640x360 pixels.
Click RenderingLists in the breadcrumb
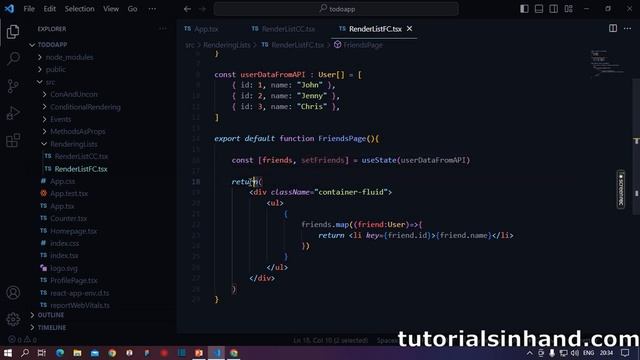[227, 45]
